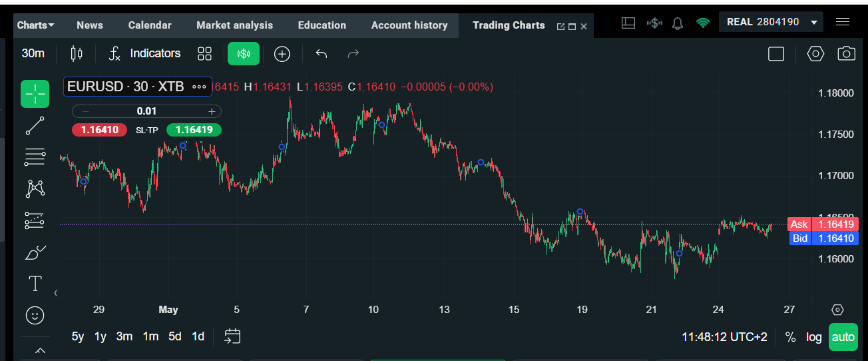Open the axis settings gear at bottom right

coord(838,310)
